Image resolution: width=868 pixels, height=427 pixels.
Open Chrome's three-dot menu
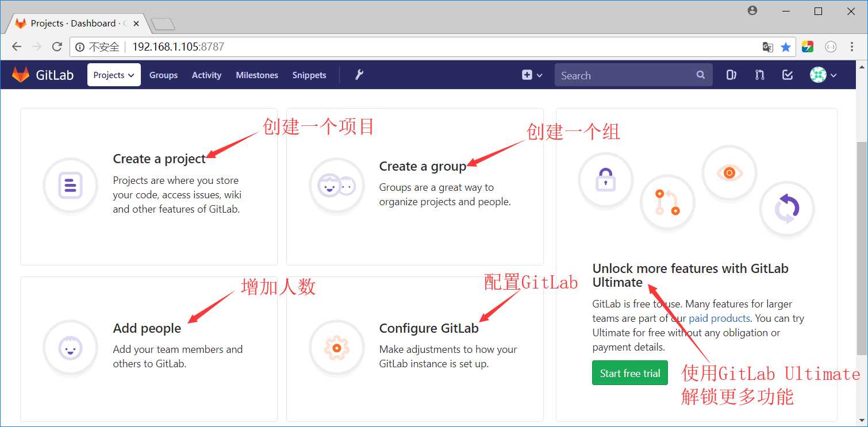(x=852, y=47)
